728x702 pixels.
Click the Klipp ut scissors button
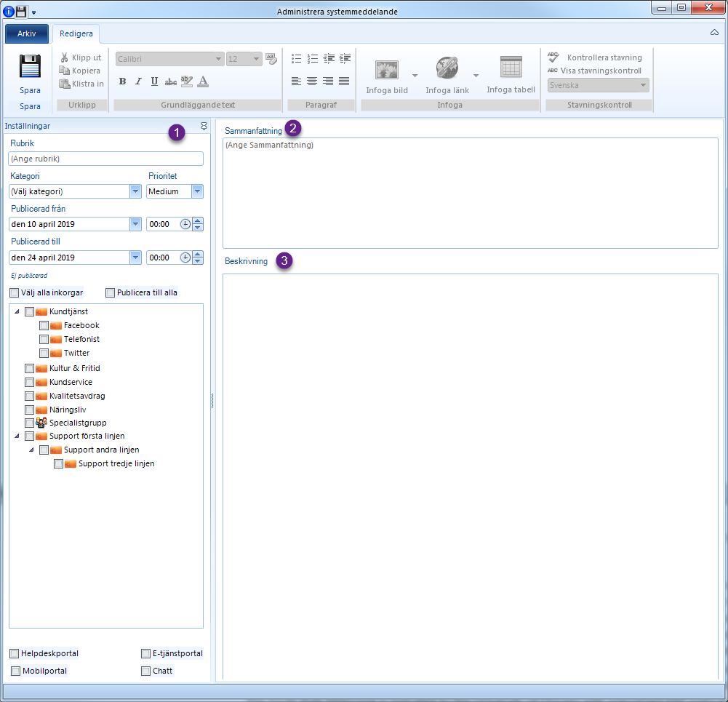point(81,57)
